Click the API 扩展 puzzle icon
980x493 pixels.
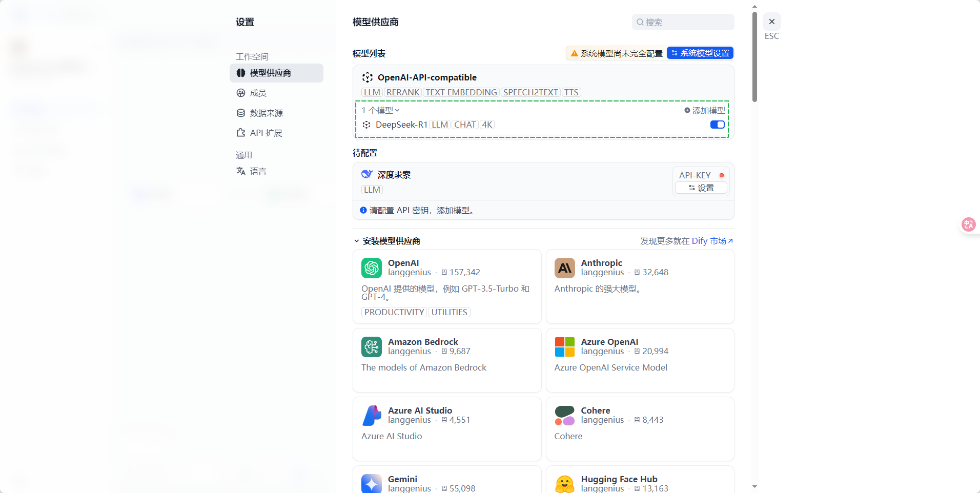[241, 133]
